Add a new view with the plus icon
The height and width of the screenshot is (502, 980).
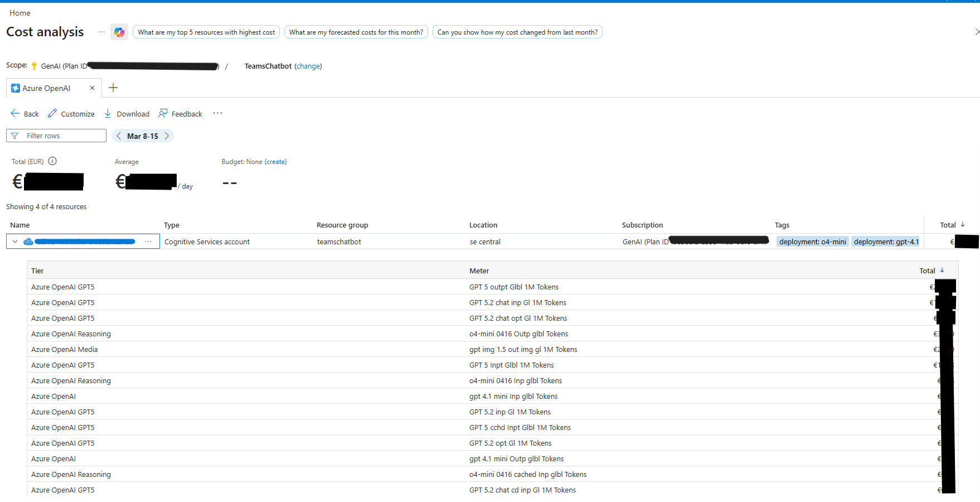pyautogui.click(x=113, y=88)
